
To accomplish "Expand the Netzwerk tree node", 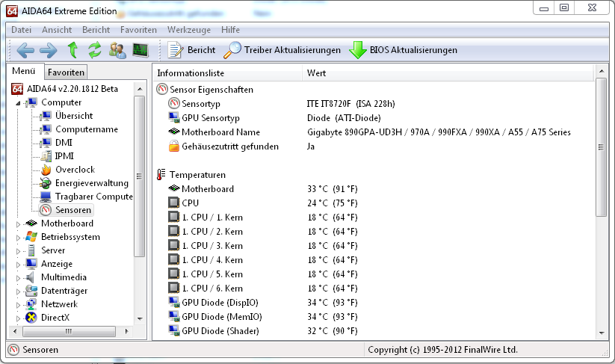I will [18, 305].
